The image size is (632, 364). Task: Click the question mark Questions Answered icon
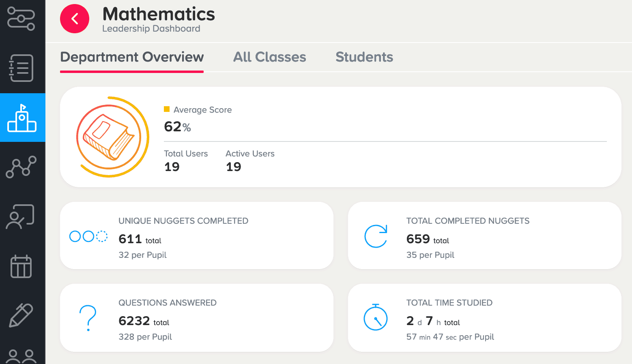[x=88, y=318]
